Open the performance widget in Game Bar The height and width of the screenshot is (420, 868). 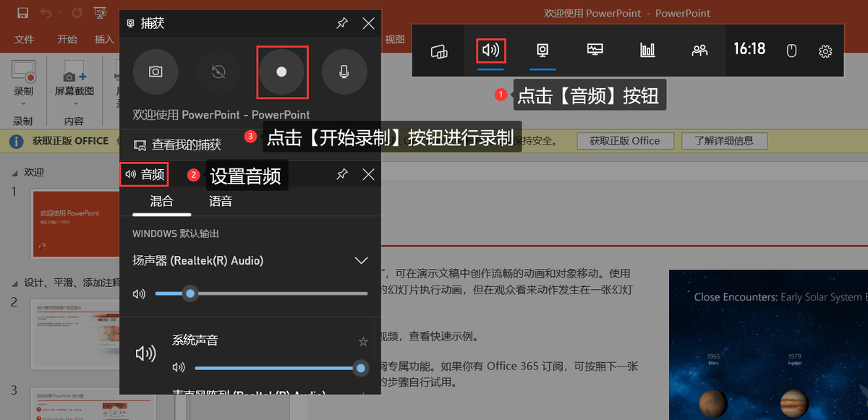click(x=595, y=51)
